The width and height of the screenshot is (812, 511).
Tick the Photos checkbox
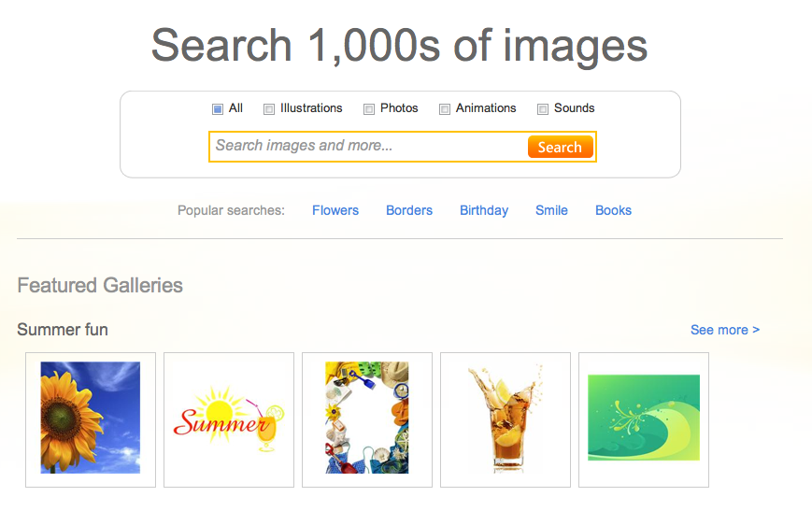pyautogui.click(x=369, y=109)
